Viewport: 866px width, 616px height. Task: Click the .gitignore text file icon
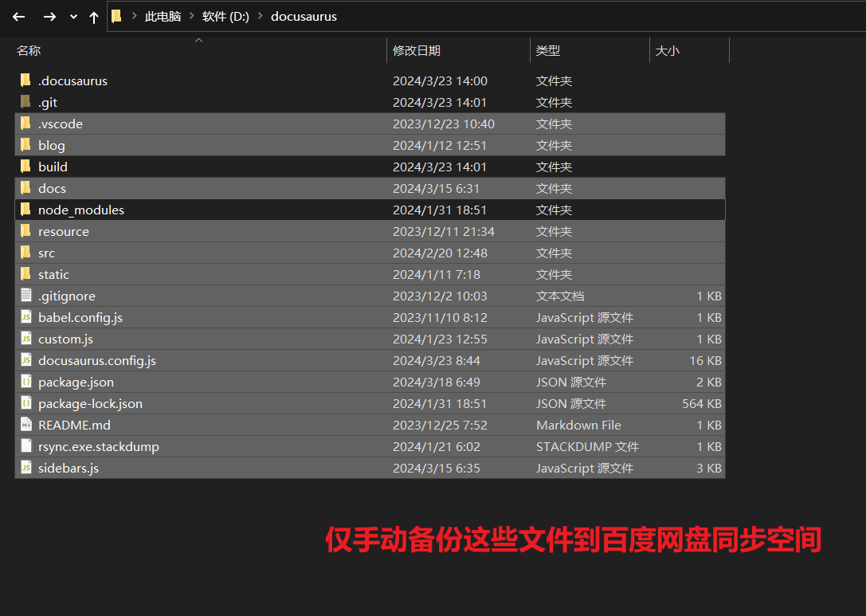[26, 295]
